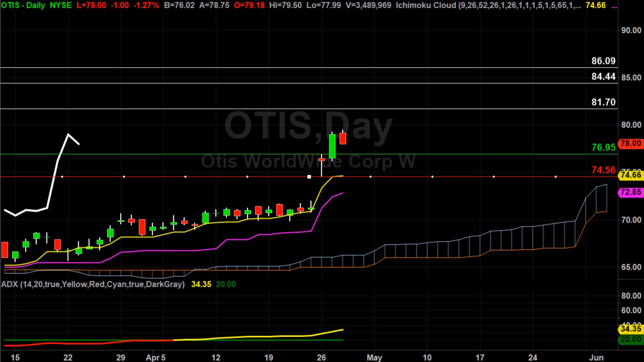
Task: Select the red 74.56 level label
Action: [x=603, y=170]
